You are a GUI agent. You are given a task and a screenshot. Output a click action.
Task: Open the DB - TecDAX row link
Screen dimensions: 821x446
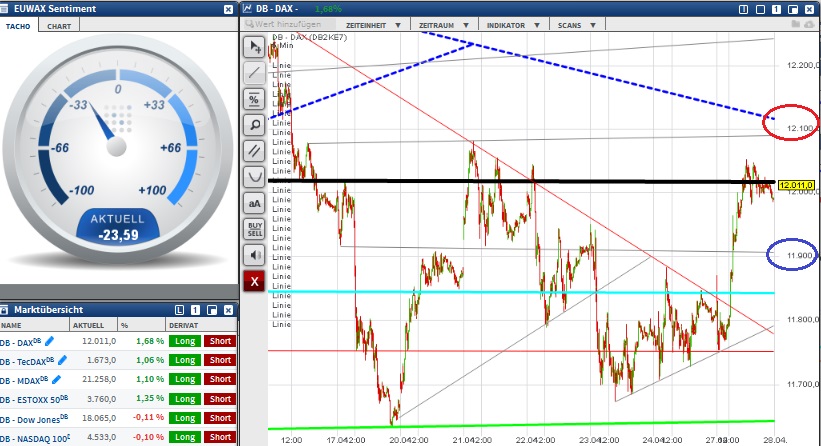27,361
